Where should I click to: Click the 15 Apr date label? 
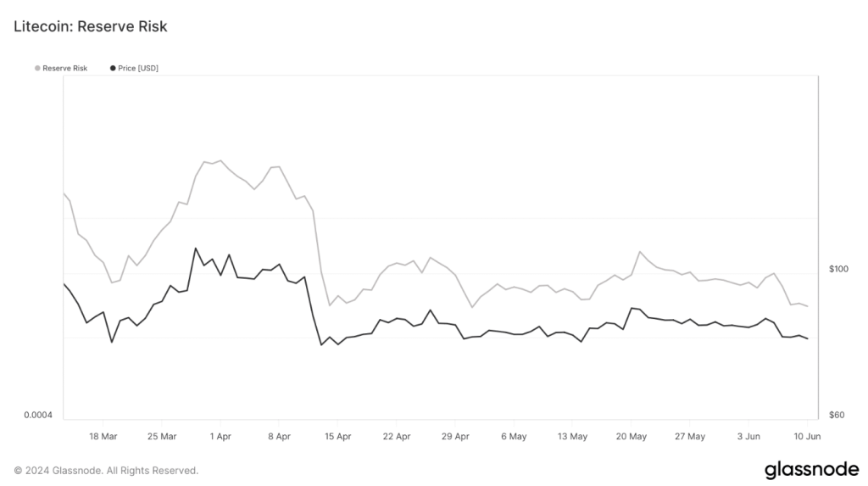click(x=337, y=436)
